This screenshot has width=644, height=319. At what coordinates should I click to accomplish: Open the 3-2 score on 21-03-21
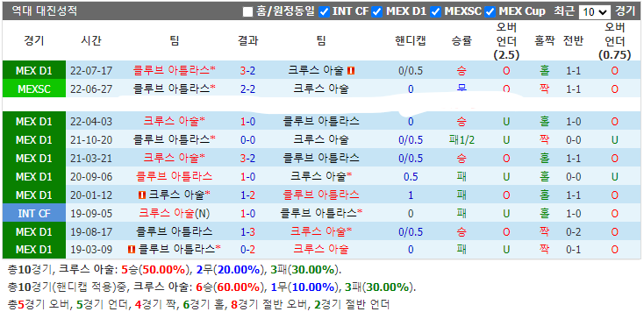pos(247,159)
